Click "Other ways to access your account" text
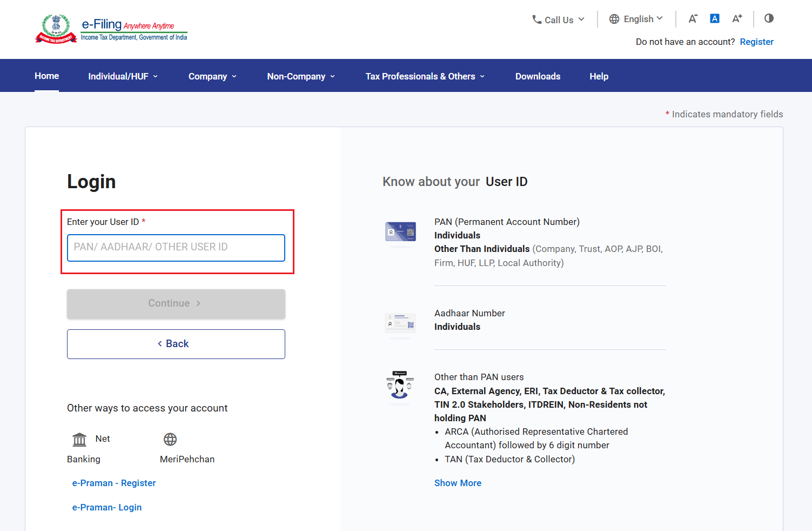The height and width of the screenshot is (531, 812). [x=147, y=408]
